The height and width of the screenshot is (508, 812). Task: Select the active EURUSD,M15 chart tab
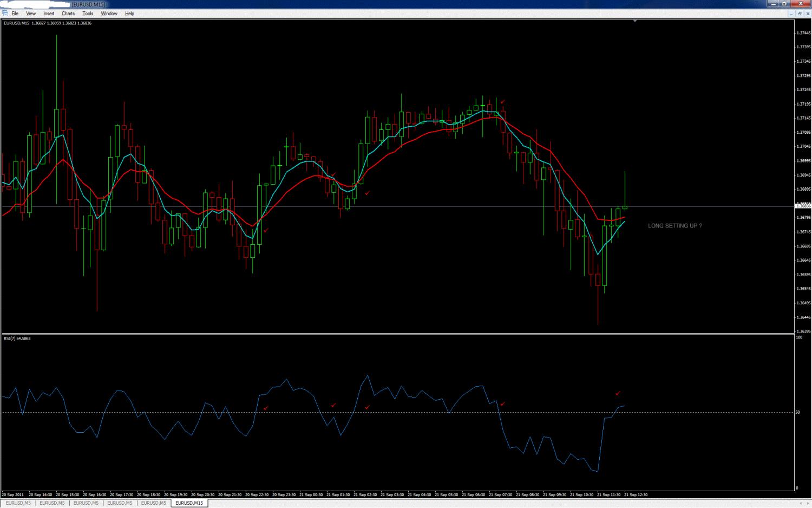[189, 503]
